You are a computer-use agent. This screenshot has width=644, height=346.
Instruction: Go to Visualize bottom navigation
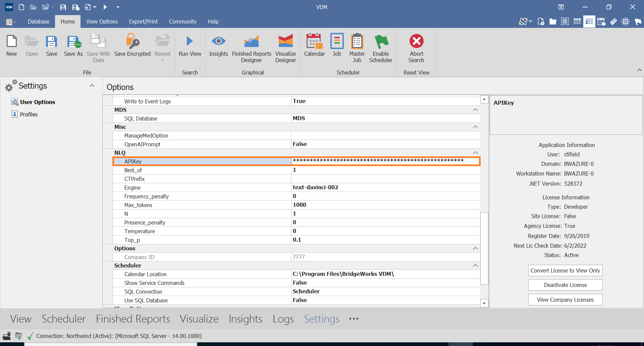tap(199, 319)
